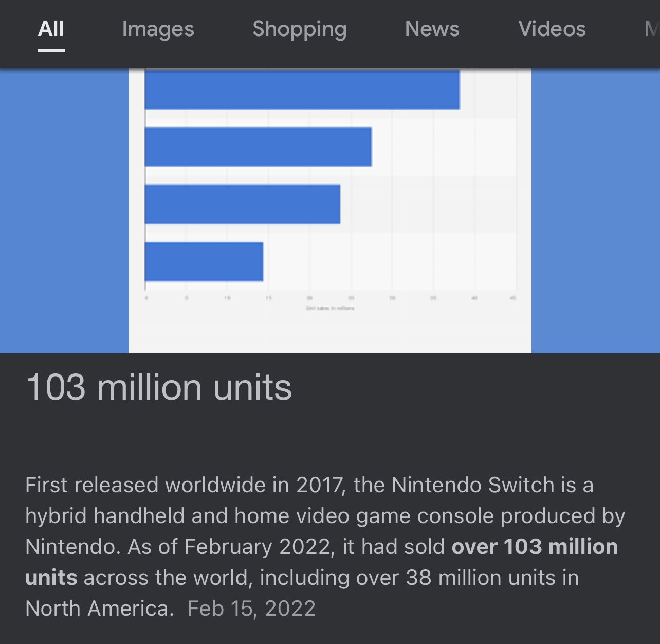Click the "Feb 15, 2022" date text

click(x=251, y=609)
